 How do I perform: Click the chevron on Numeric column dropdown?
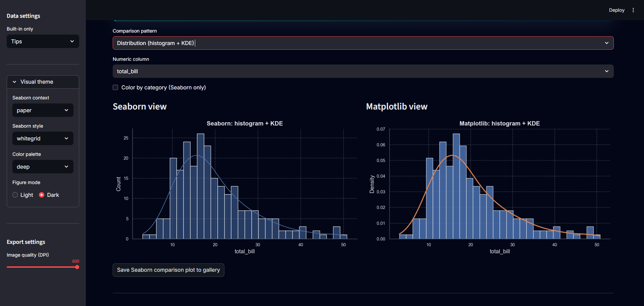606,71
